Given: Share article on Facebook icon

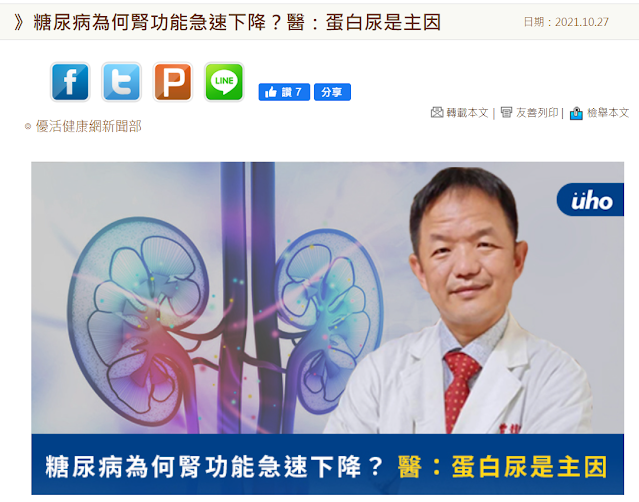Looking at the screenshot, I should (70, 82).
